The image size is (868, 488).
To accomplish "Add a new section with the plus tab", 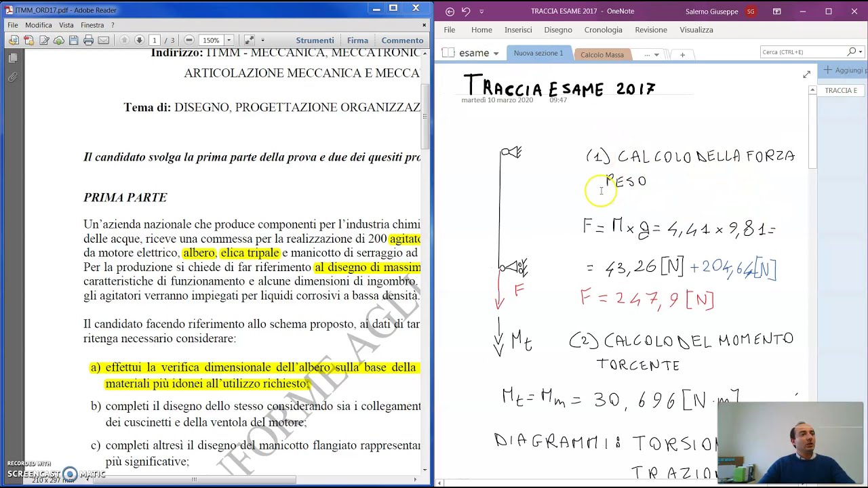I will point(682,54).
